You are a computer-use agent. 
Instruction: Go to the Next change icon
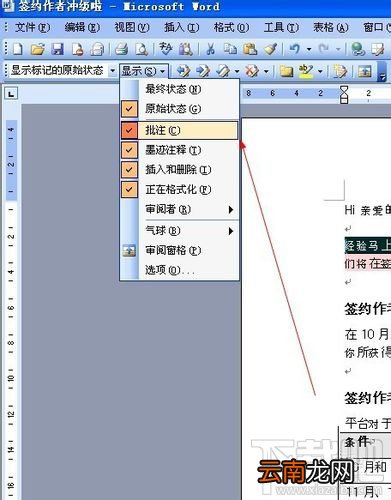click(203, 71)
